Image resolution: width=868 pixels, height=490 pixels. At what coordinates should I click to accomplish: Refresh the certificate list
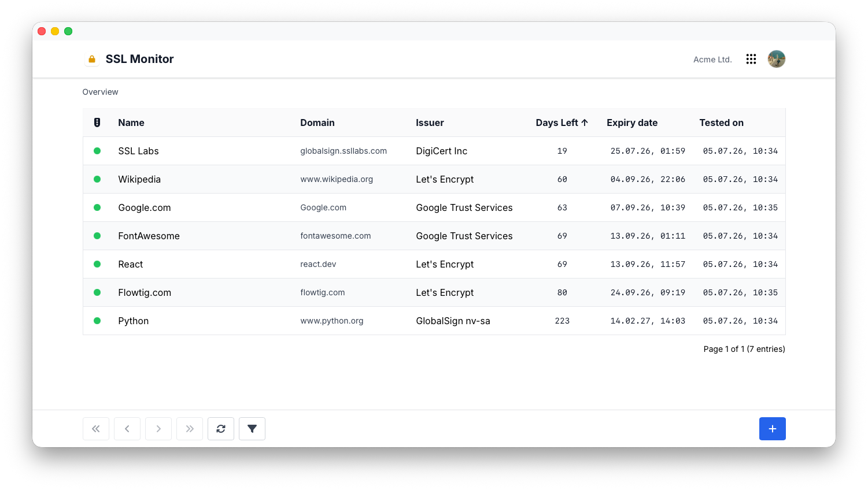221,429
